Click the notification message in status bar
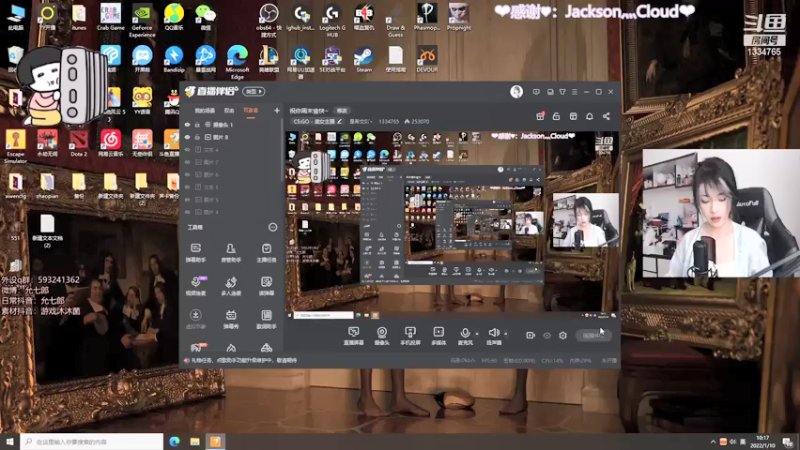800x450 pixels. (244, 360)
